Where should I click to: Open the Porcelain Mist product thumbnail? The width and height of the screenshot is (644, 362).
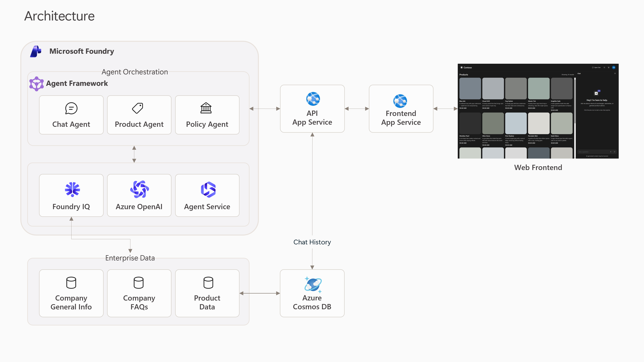click(x=539, y=123)
